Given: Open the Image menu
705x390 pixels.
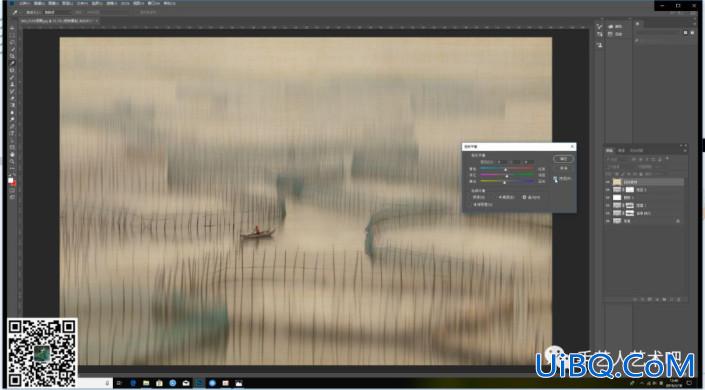Looking at the screenshot, I should (53, 4).
